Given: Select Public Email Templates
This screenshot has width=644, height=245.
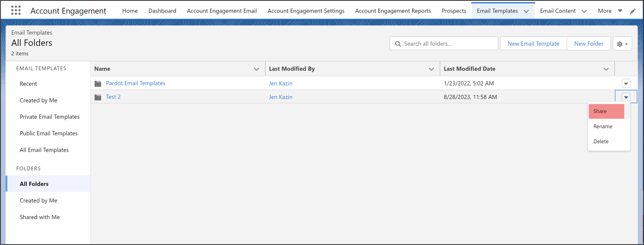Looking at the screenshot, I should pyautogui.click(x=49, y=134).
